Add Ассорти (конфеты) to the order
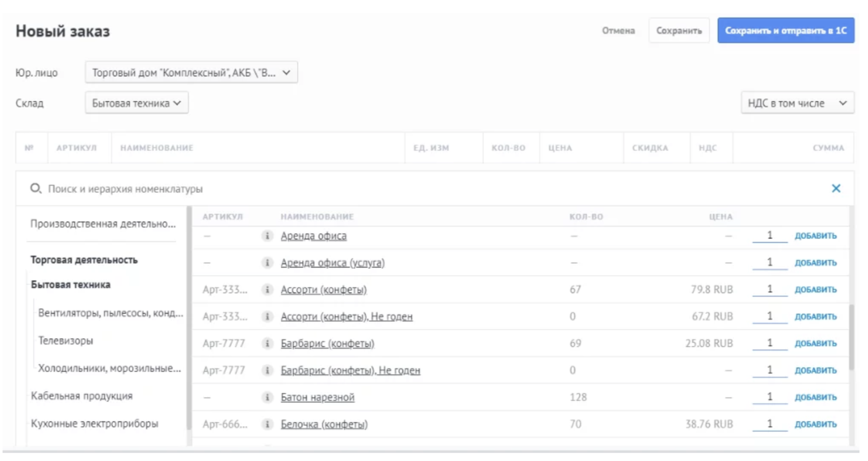Screen dimensions: 868x461 coord(815,290)
